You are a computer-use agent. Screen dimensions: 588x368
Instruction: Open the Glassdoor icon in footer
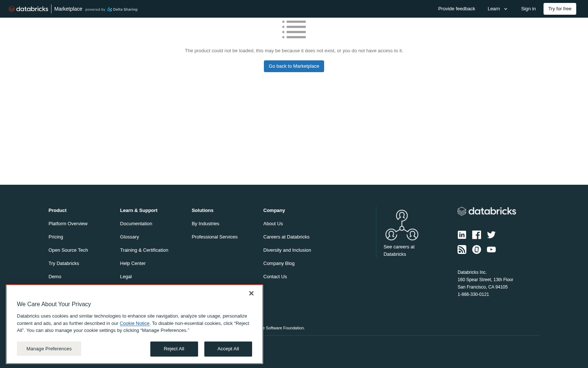(x=477, y=250)
